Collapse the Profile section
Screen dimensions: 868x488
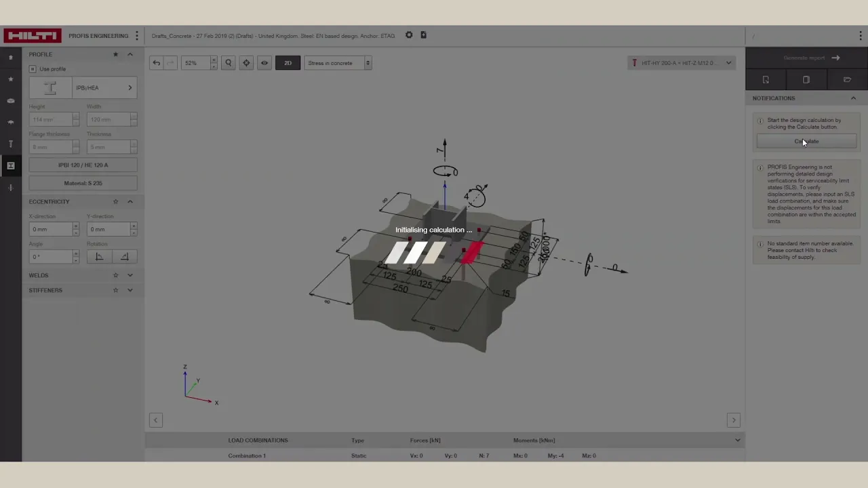130,54
